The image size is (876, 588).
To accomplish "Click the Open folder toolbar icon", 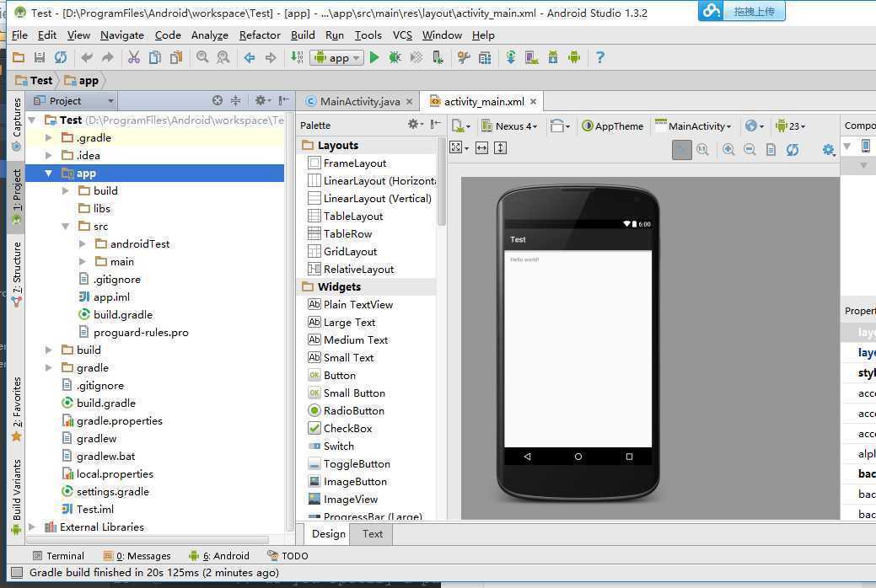I will point(19,57).
